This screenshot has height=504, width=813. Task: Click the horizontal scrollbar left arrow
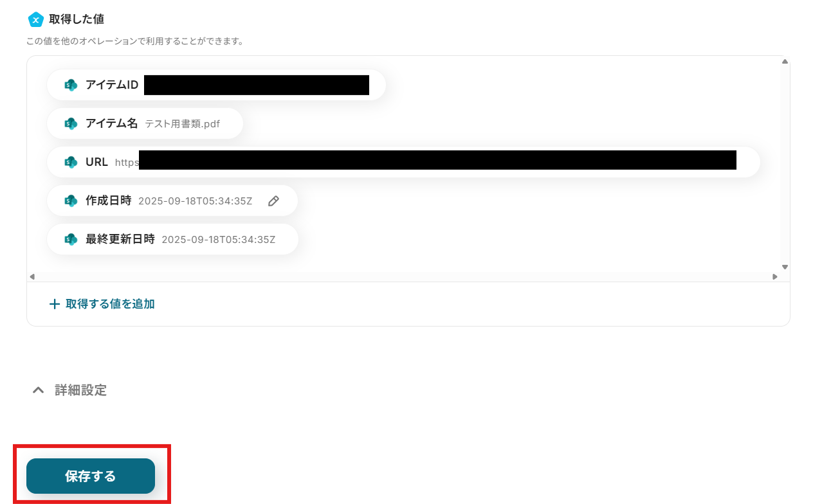click(32, 276)
